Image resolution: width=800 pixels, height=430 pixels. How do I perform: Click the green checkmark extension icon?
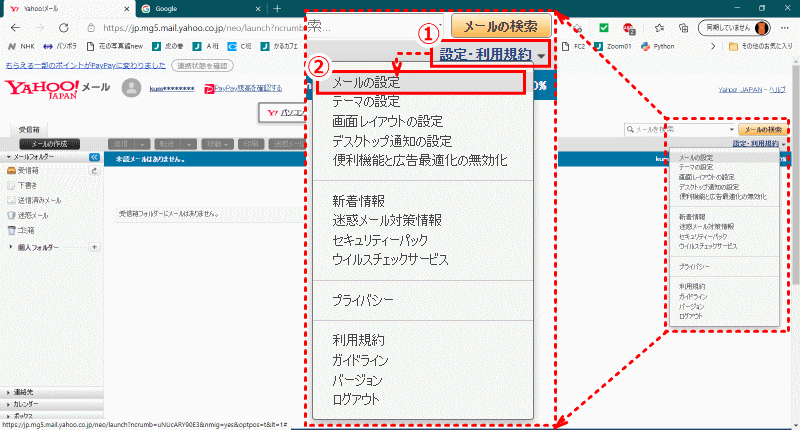point(604,28)
